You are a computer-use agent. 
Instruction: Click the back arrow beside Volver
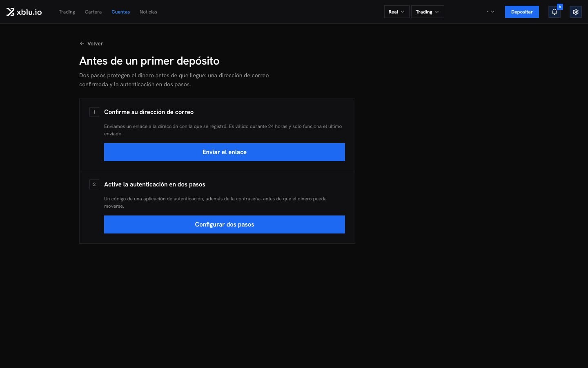(x=82, y=43)
